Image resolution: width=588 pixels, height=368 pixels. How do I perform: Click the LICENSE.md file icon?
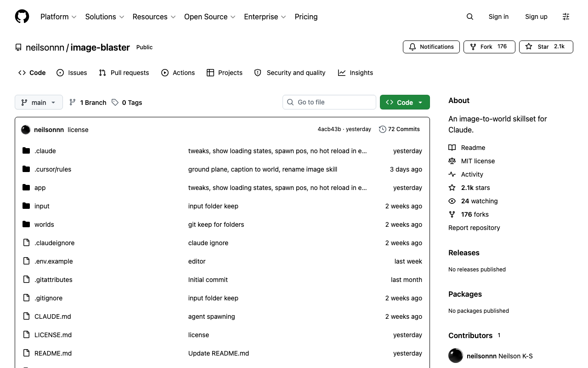click(x=26, y=335)
